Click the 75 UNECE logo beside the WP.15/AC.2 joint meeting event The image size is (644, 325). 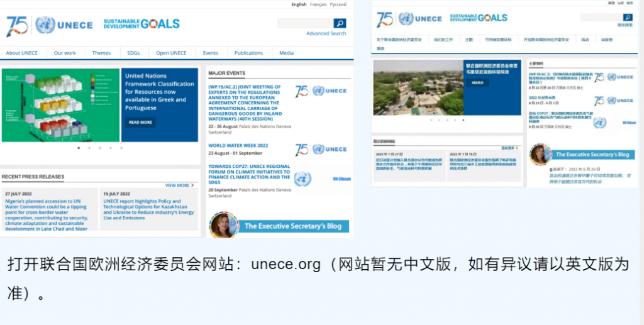[x=321, y=91]
